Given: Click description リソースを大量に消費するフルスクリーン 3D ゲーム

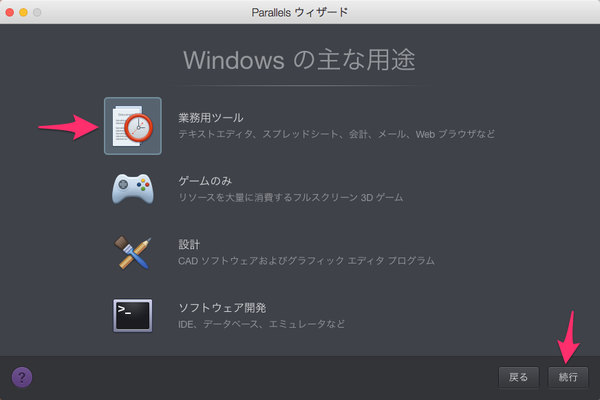Looking at the screenshot, I should tap(291, 198).
